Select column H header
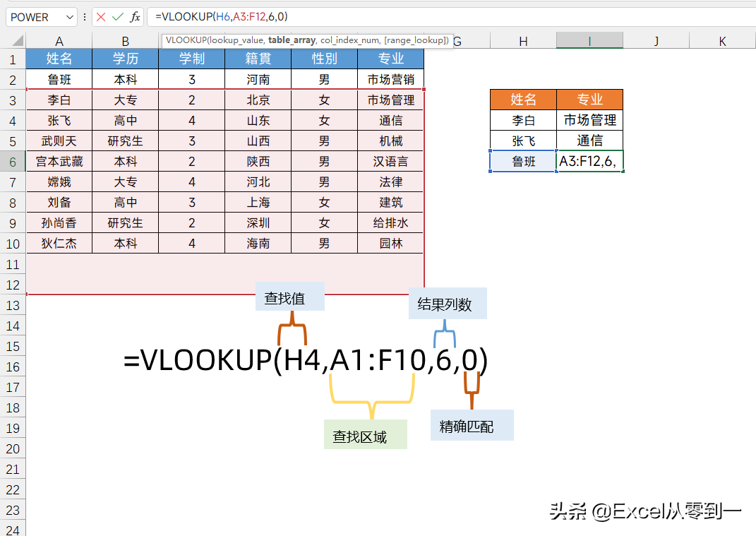This screenshot has height=536, width=756. tap(522, 40)
